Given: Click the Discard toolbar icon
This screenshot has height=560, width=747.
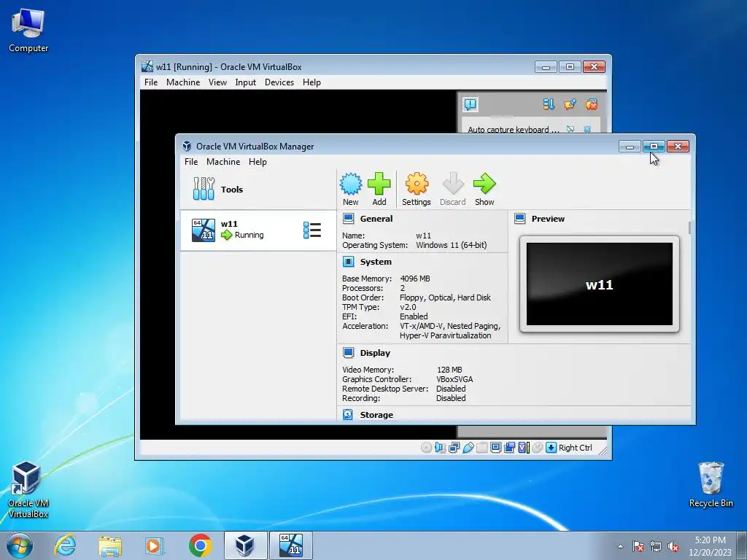Looking at the screenshot, I should click(x=452, y=184).
